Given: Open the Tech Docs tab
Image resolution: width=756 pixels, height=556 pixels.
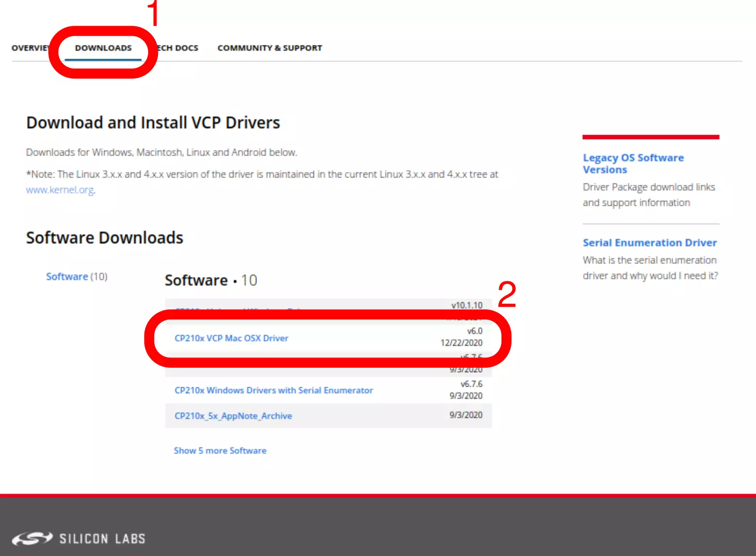Looking at the screenshot, I should tap(178, 48).
